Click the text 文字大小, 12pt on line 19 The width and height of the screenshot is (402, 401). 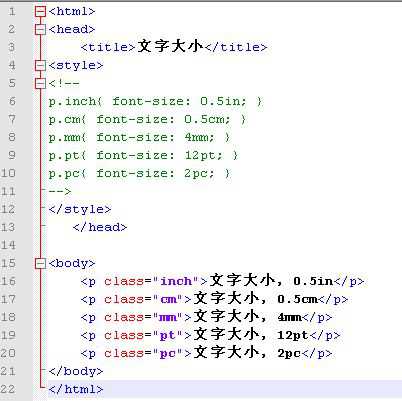point(251,335)
